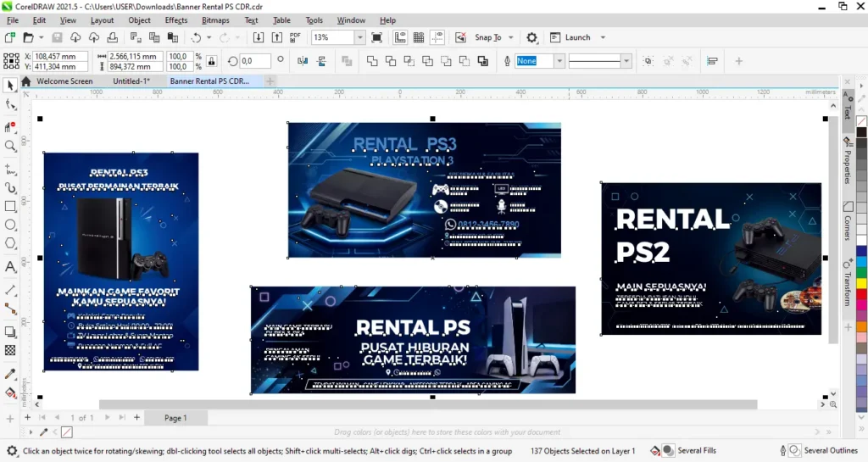Viewport: 868px width, 462px height.
Task: Click the Launch button
Action: click(x=570, y=37)
